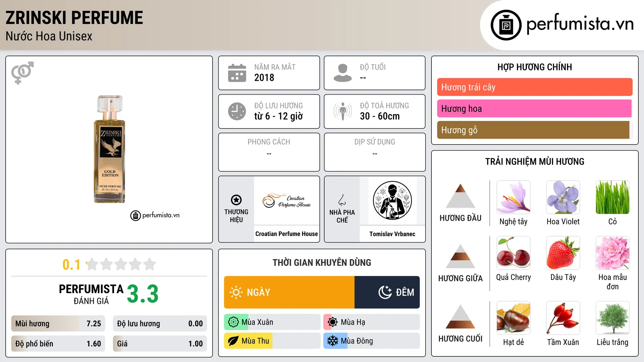The width and height of the screenshot is (644, 362).
Task: Select the Hương hoa accord bar
Action: (535, 108)
